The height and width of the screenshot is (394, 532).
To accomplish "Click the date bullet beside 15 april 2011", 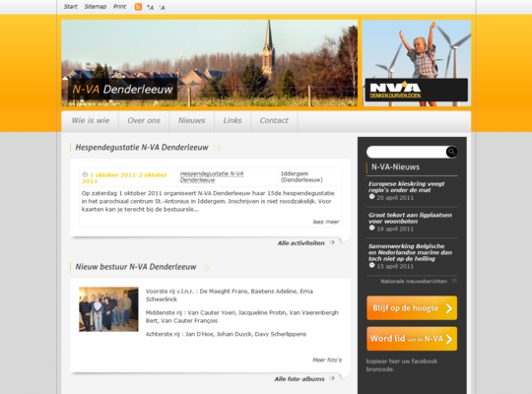I will (x=371, y=265).
